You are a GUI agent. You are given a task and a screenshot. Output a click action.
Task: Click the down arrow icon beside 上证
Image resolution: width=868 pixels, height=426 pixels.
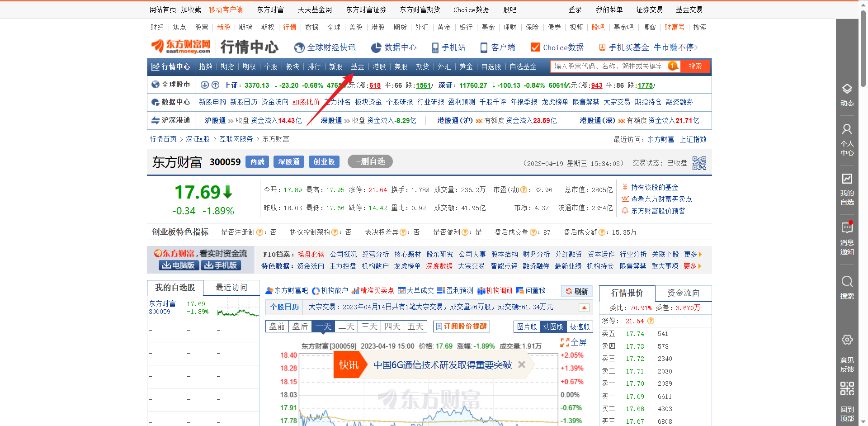pos(204,85)
